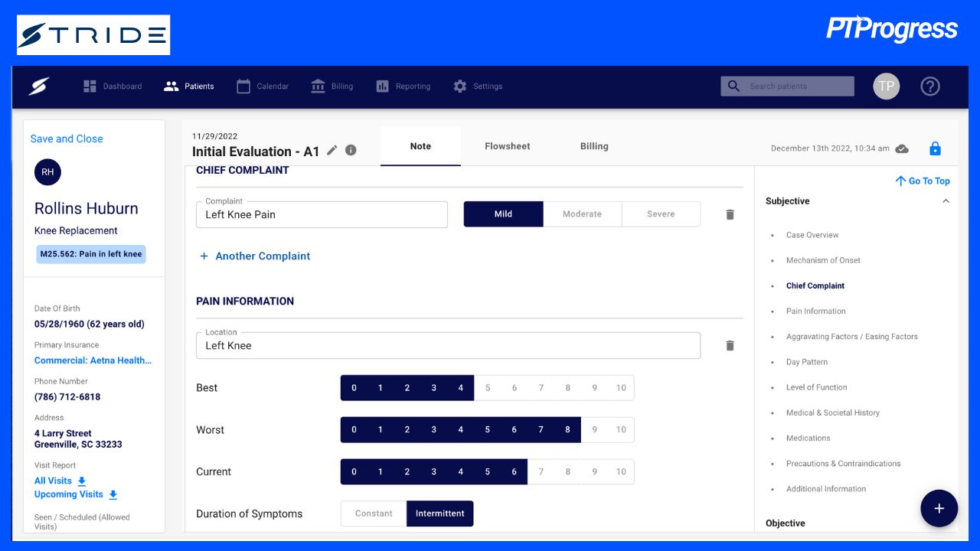This screenshot has width=980, height=551.
Task: Open the floating plus action button
Action: tap(939, 508)
